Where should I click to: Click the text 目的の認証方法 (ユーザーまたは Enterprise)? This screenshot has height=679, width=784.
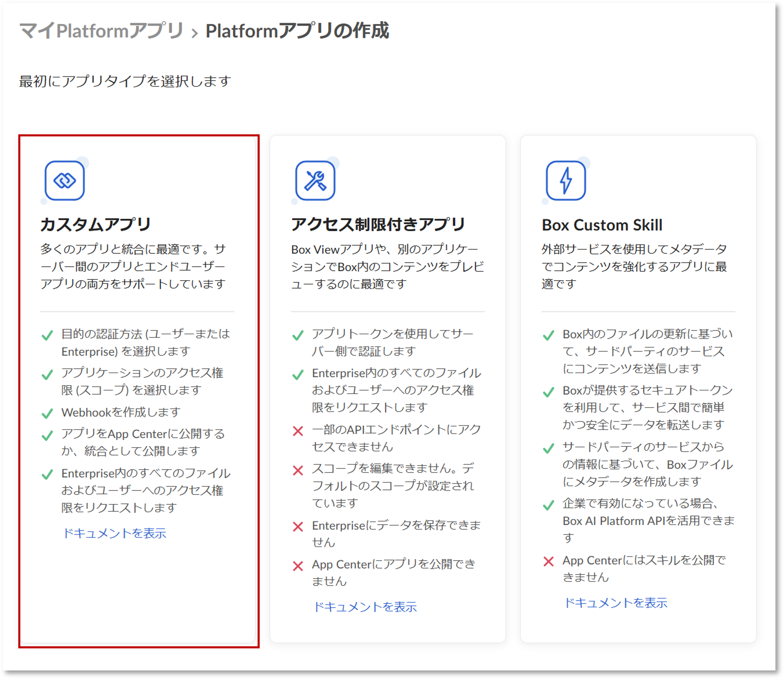(x=146, y=343)
